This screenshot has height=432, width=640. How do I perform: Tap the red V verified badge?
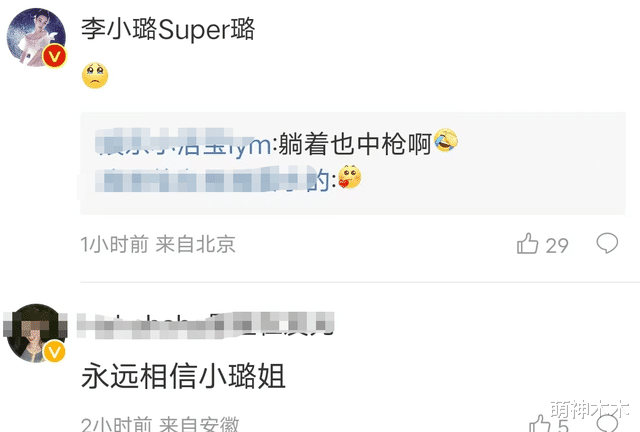click(x=55, y=56)
